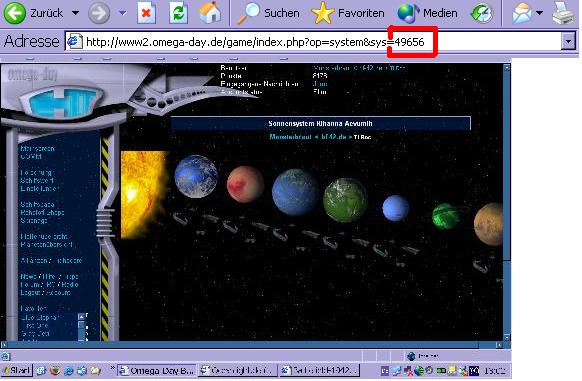582x381 pixels.
Task: Expand the forward button dropdown arrow
Action: point(122,13)
